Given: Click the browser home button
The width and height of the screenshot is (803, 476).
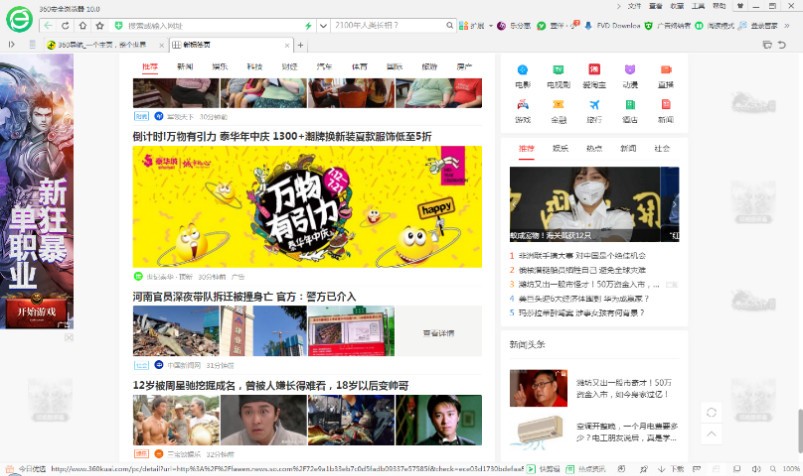Looking at the screenshot, I should click(84, 25).
